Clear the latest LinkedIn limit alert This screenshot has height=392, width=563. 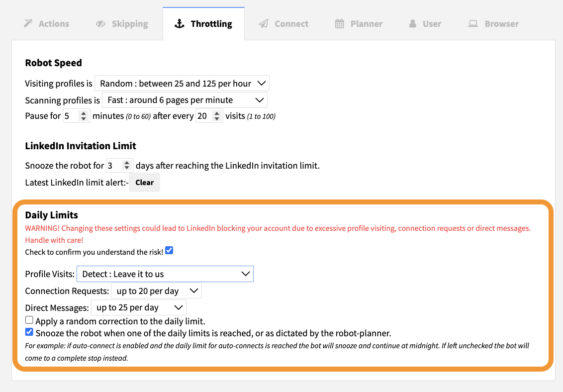point(144,183)
